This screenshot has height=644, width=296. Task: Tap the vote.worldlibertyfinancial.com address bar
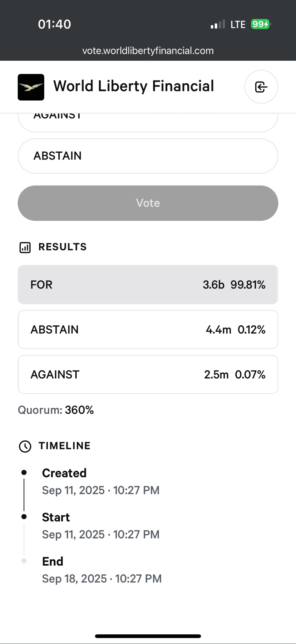click(148, 51)
